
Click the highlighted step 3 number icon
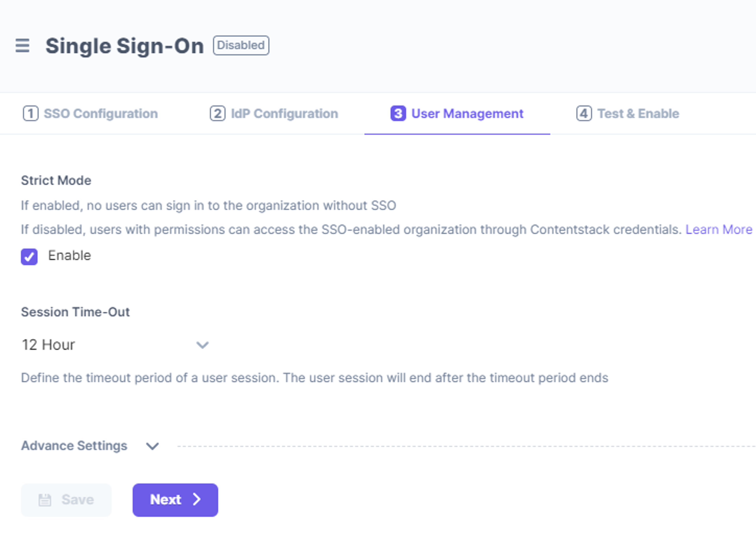(x=398, y=114)
